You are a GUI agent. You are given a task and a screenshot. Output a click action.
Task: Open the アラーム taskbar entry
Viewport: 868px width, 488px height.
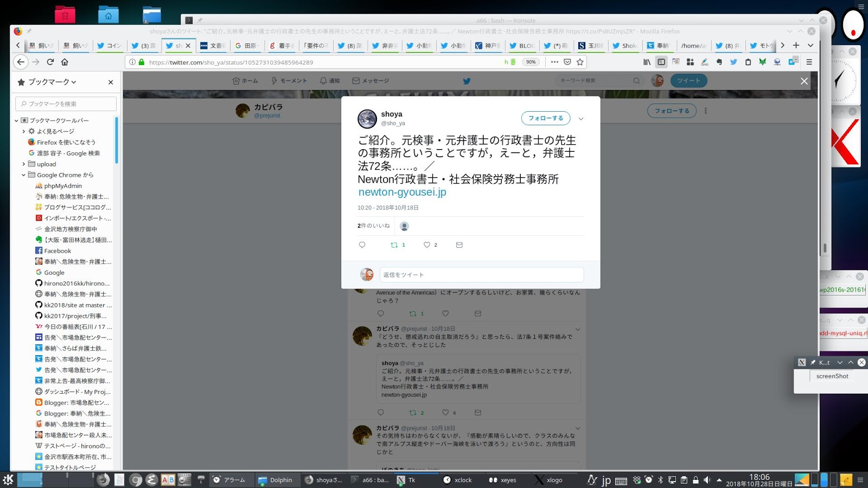tap(229, 480)
